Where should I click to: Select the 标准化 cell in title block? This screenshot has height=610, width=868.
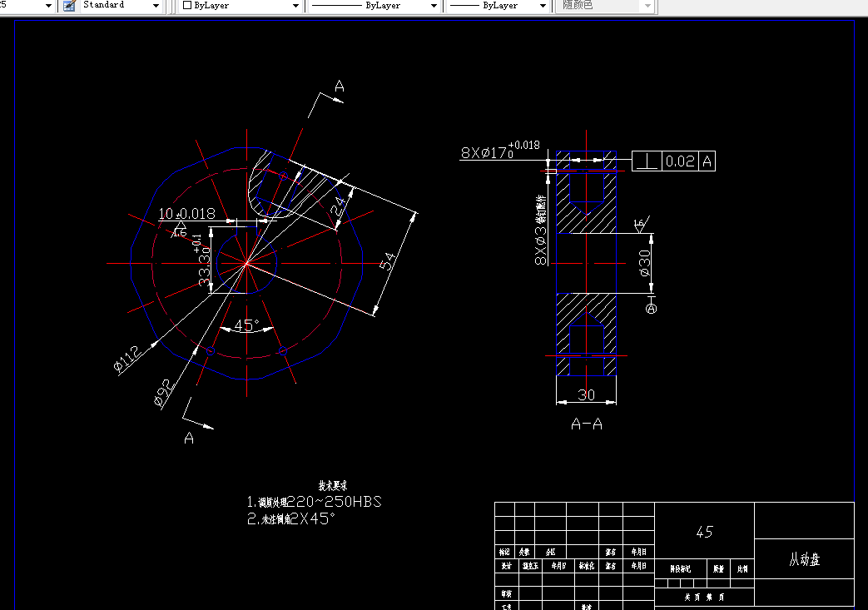pyautogui.click(x=587, y=566)
